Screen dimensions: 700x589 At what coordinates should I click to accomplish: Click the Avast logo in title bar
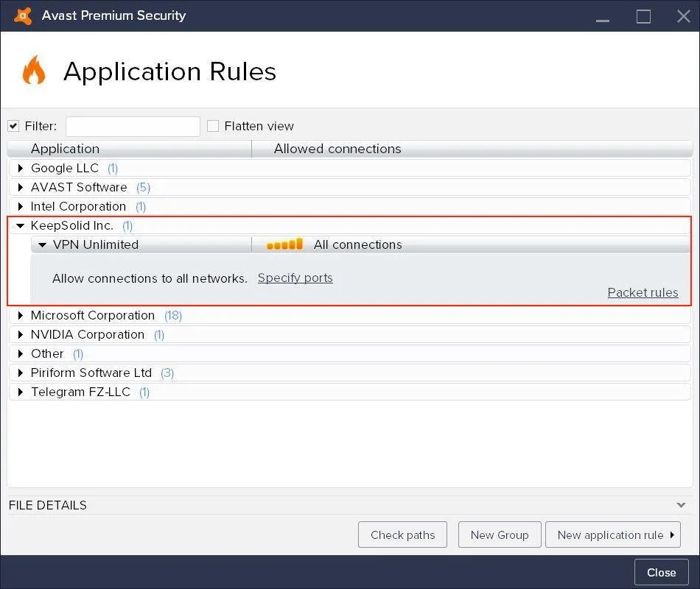click(23, 15)
